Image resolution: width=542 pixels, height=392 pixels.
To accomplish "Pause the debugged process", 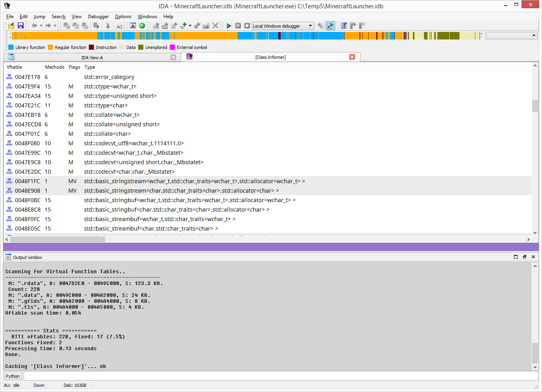I will point(238,26).
